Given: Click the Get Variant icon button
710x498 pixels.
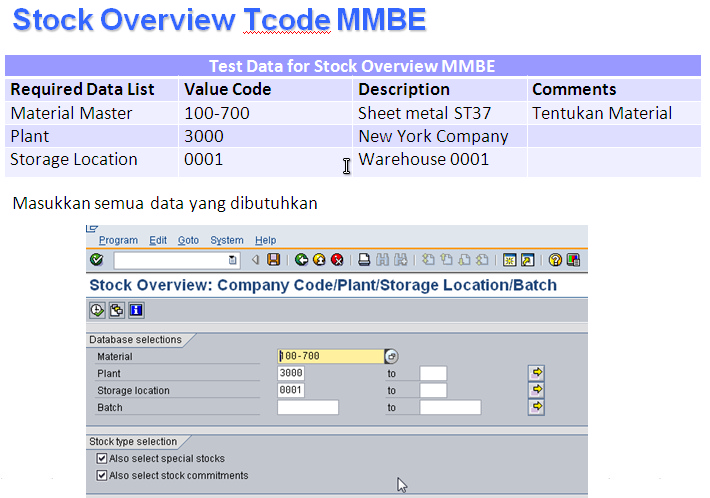Looking at the screenshot, I should (116, 310).
